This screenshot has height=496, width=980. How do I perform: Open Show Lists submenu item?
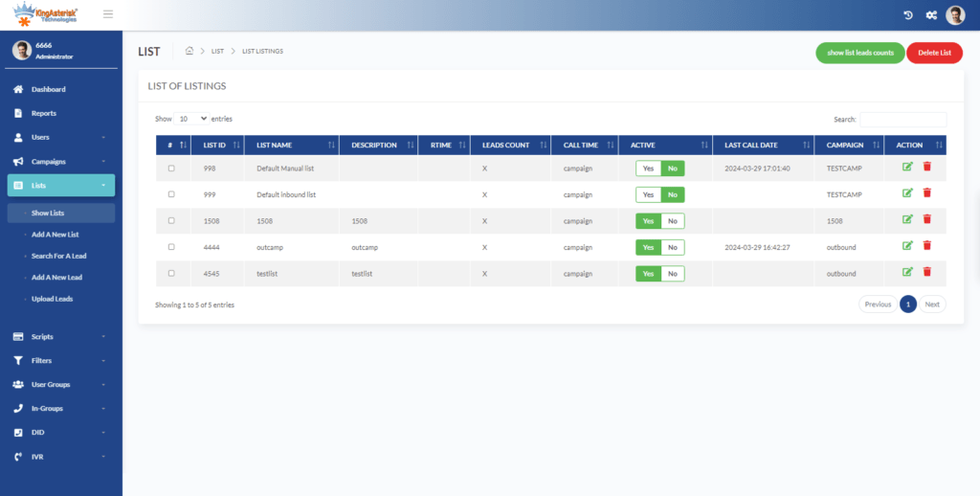[61, 213]
